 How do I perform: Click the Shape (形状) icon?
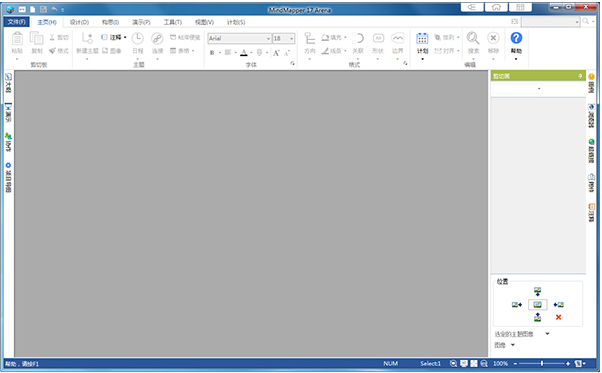click(x=378, y=38)
